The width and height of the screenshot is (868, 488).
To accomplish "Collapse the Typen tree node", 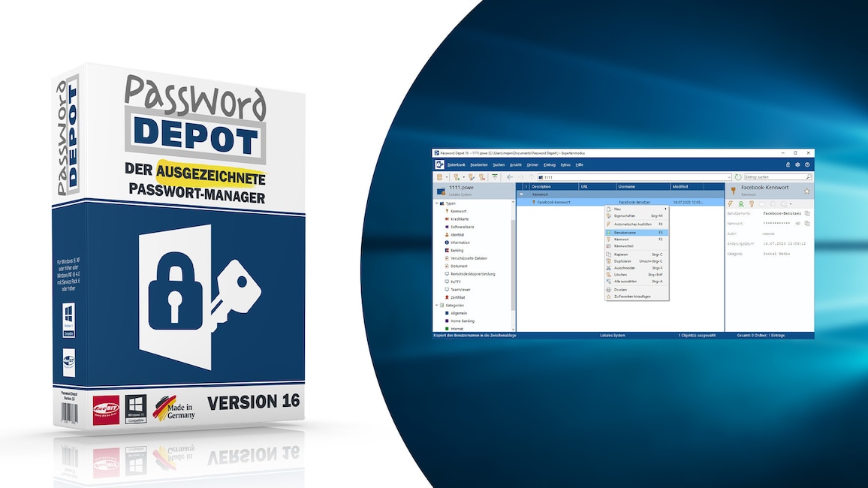I will tap(436, 203).
